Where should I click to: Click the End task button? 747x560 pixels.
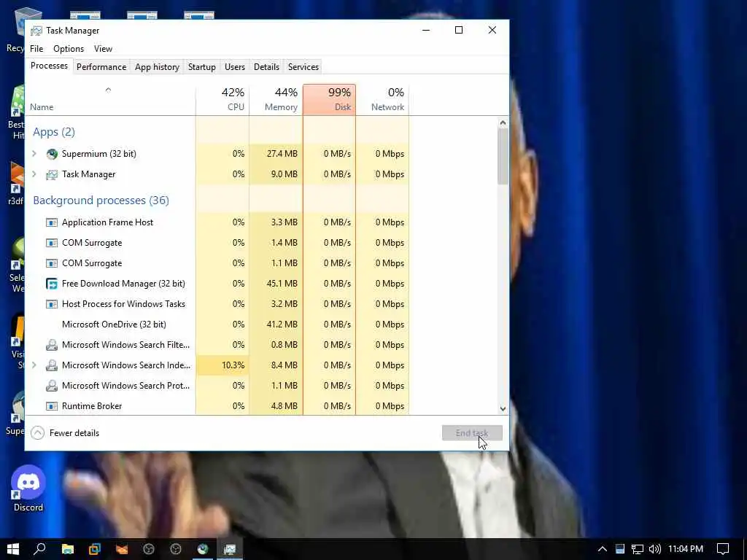[472, 433]
